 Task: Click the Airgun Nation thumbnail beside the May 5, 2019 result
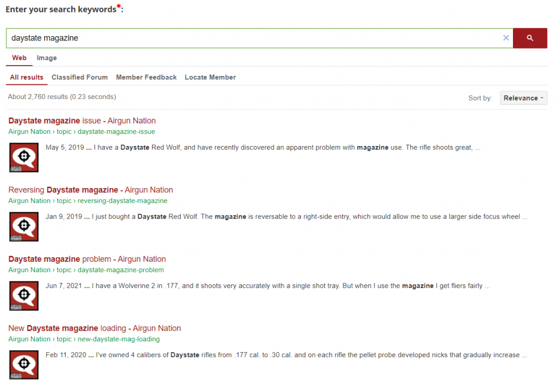pos(24,157)
